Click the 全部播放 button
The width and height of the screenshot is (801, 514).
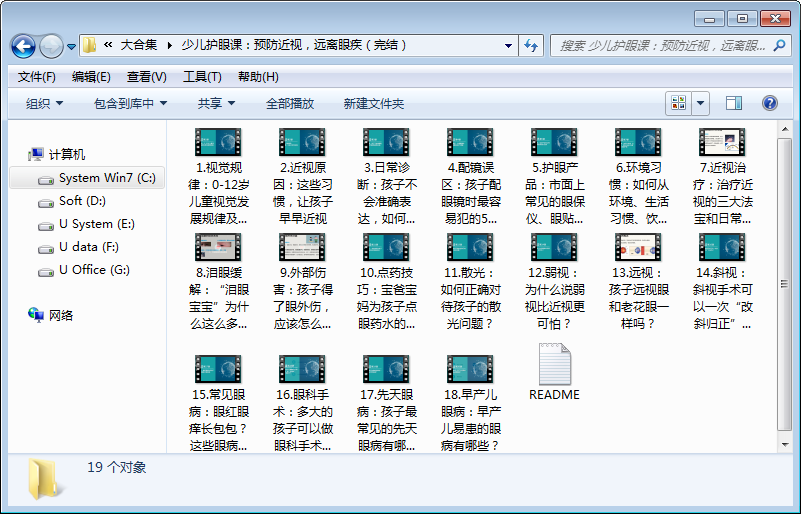[x=289, y=103]
